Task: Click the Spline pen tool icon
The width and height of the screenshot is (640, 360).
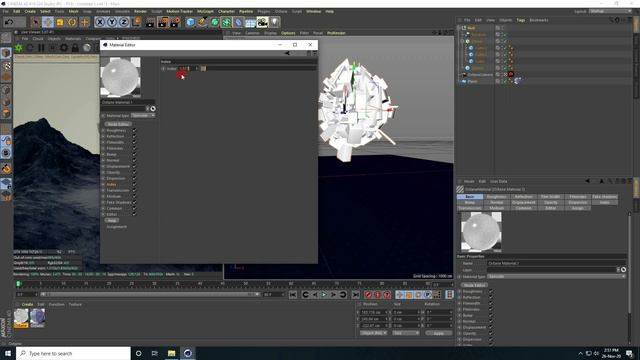Action: 202,22
